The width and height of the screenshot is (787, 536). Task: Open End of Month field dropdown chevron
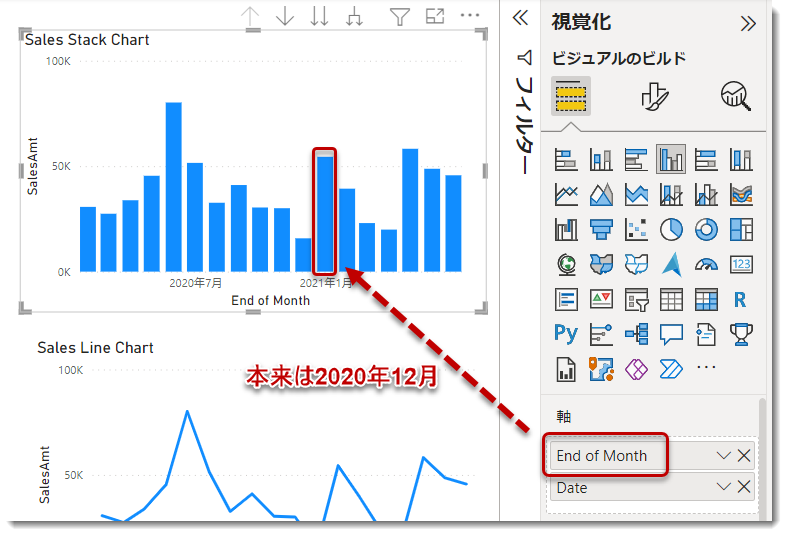point(723,456)
